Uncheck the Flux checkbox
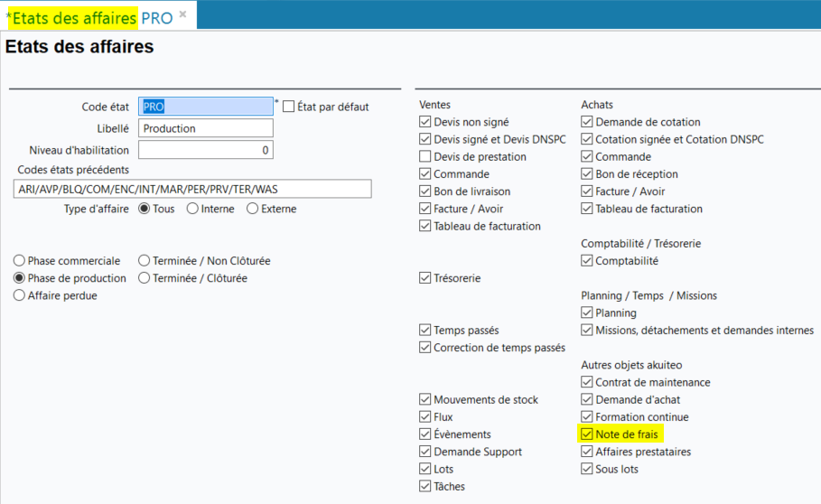The height and width of the screenshot is (504, 821). 425,416
